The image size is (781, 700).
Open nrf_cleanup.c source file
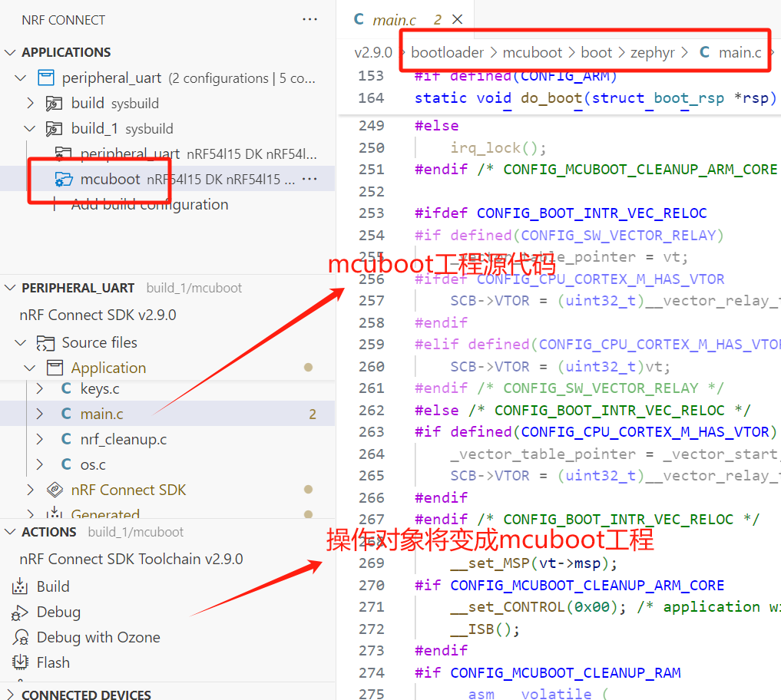click(124, 440)
